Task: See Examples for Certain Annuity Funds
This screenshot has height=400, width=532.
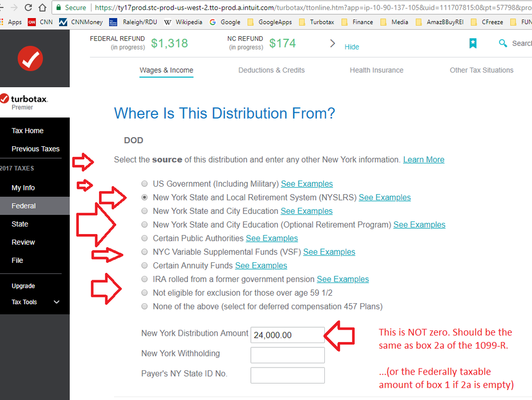Action: point(261,265)
